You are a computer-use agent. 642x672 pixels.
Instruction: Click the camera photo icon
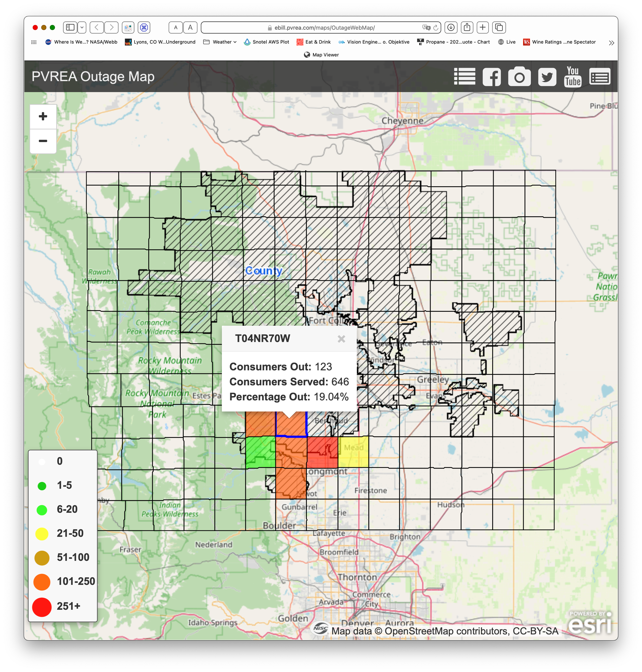click(519, 77)
